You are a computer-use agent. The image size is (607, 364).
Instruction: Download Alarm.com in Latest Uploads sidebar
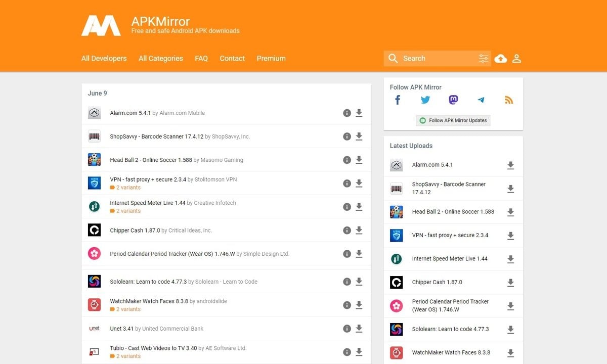511,165
